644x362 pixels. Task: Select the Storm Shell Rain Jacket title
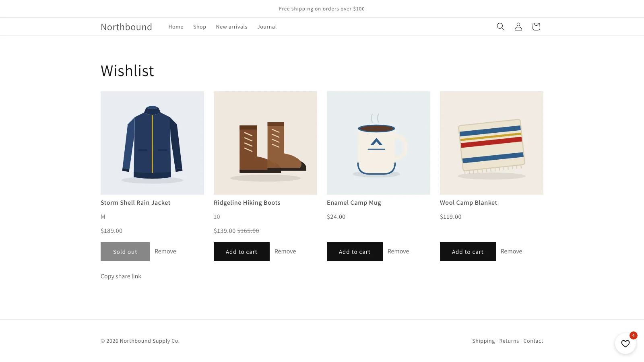pos(136,203)
